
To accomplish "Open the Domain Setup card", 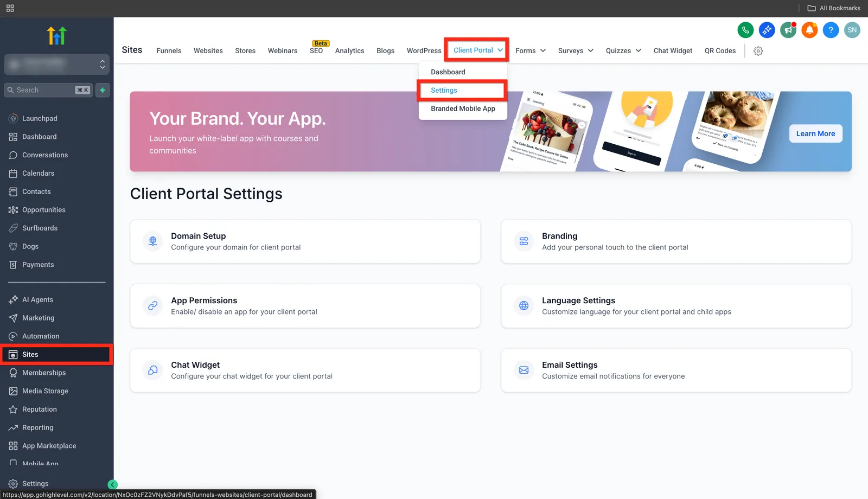I will pyautogui.click(x=305, y=241).
